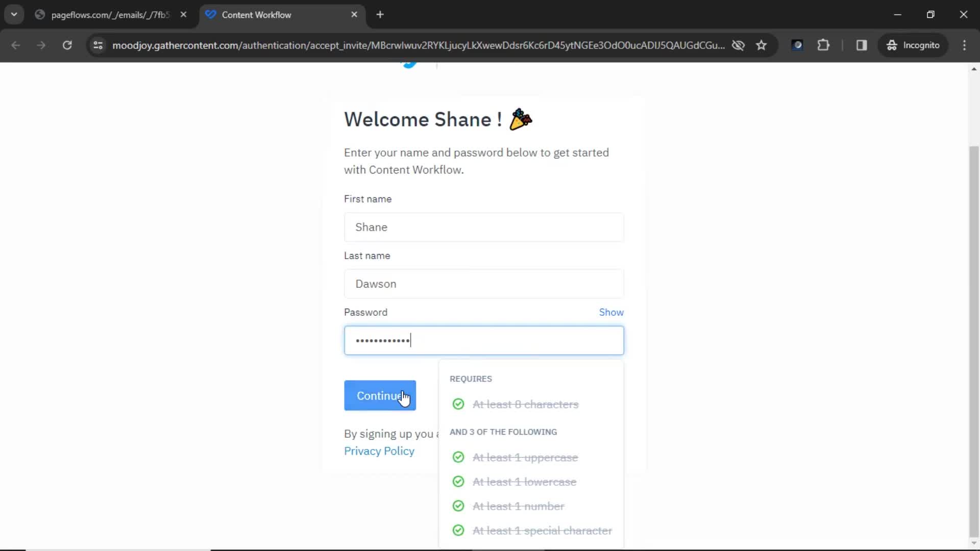980x551 pixels.
Task: Open Chrome three-dot menu
Action: click(x=964, y=45)
